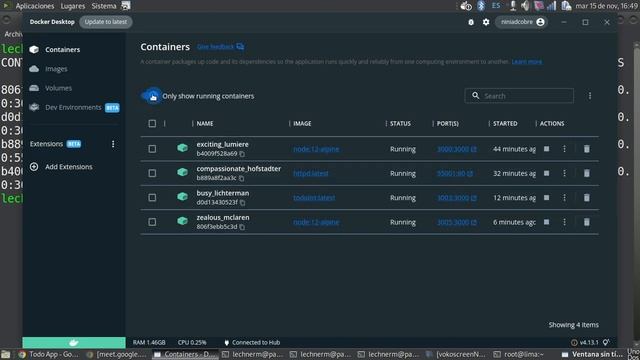Click the busy_lichterman green container icon
The height and width of the screenshot is (360, 640).
[182, 197]
